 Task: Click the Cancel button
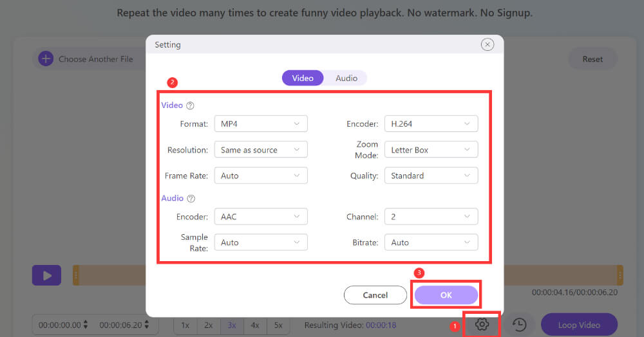coord(375,295)
